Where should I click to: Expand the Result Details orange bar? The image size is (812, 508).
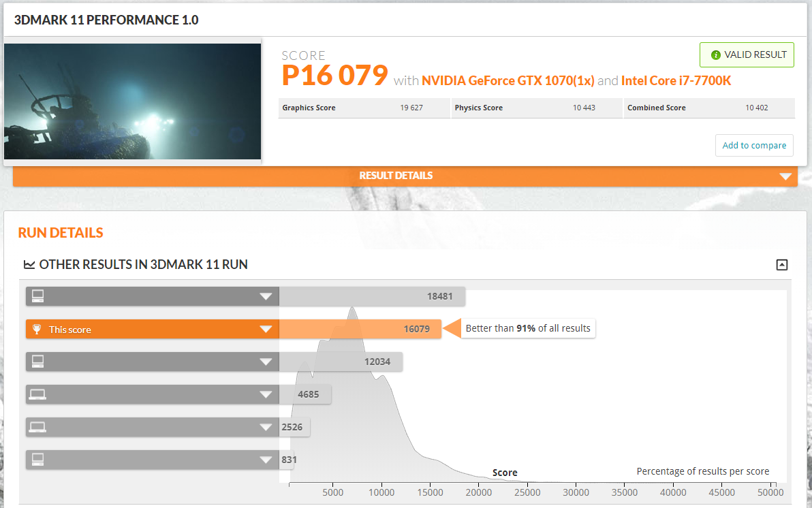787,176
